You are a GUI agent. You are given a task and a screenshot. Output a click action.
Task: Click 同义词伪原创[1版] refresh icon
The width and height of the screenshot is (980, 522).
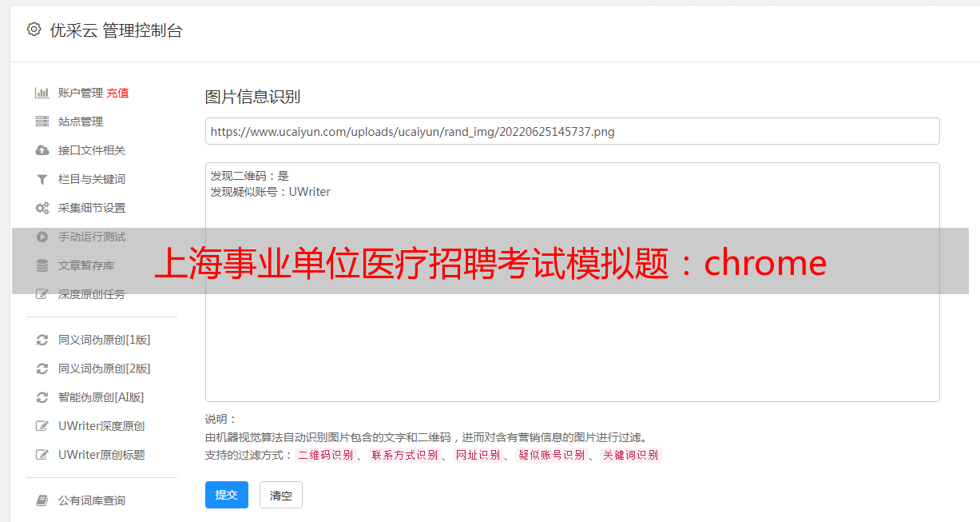click(x=42, y=340)
